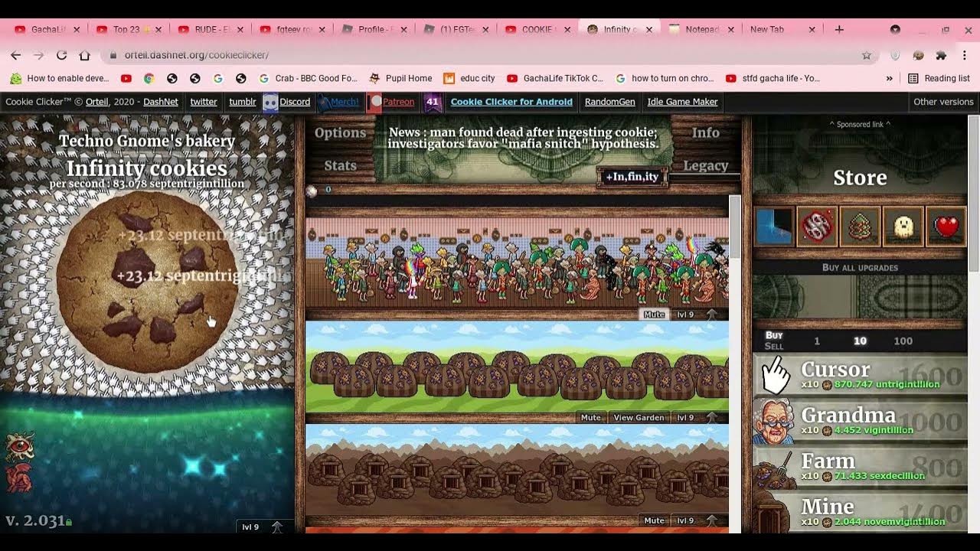Go to the browser home page
The height and width of the screenshot is (551, 980).
(x=84, y=55)
